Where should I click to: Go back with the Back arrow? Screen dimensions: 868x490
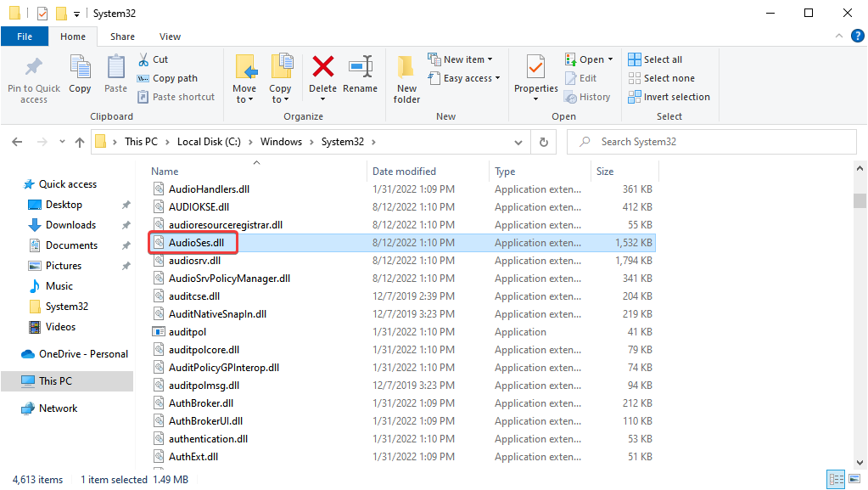[x=17, y=142]
